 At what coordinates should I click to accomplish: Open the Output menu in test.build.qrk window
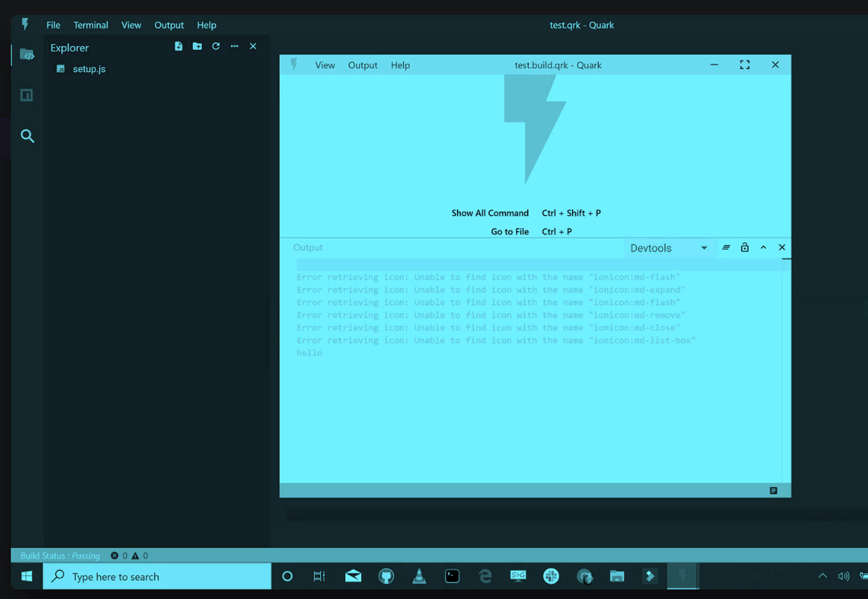click(362, 66)
